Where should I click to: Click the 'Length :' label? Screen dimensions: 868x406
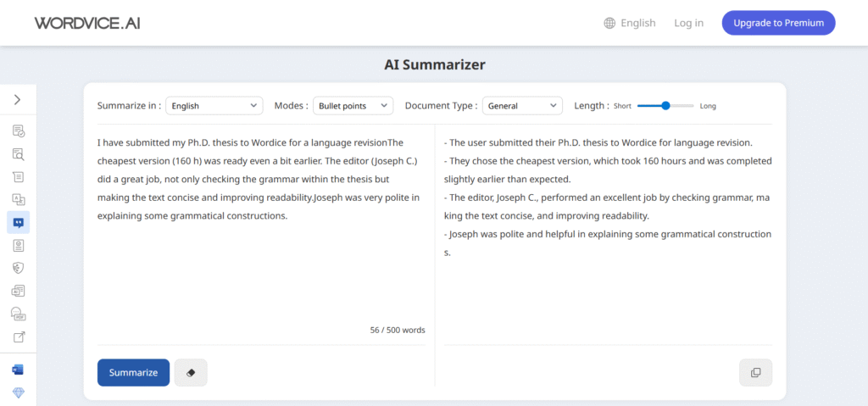point(592,106)
